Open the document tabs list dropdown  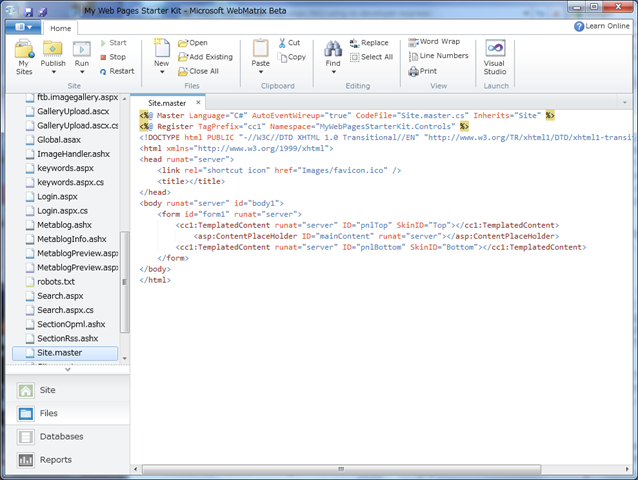point(625,103)
